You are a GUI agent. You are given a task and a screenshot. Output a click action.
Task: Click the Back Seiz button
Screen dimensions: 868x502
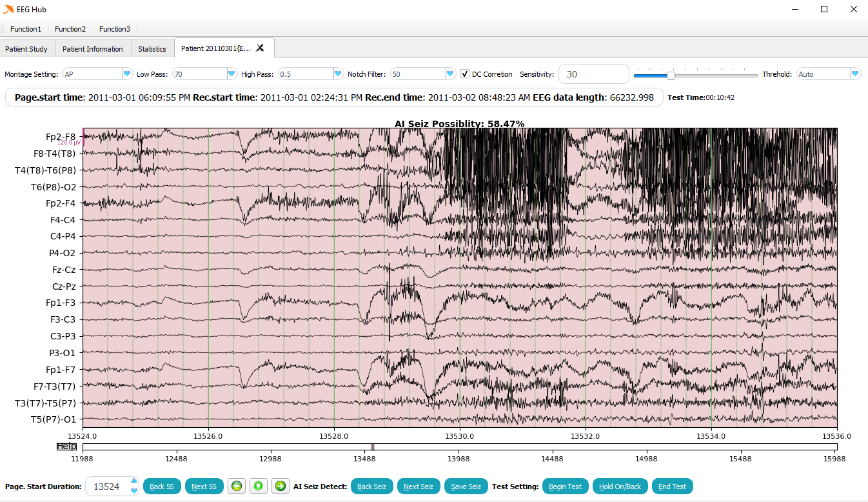click(372, 487)
